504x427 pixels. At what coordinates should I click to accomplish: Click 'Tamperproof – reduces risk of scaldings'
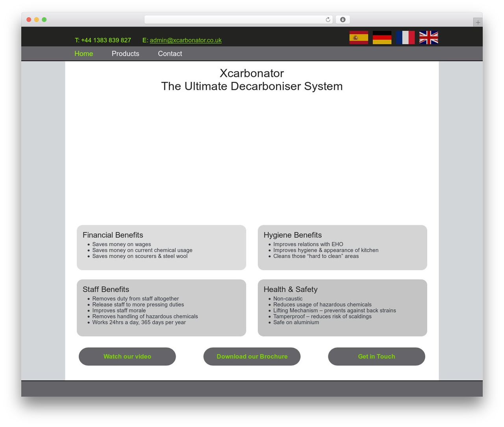[x=322, y=316]
